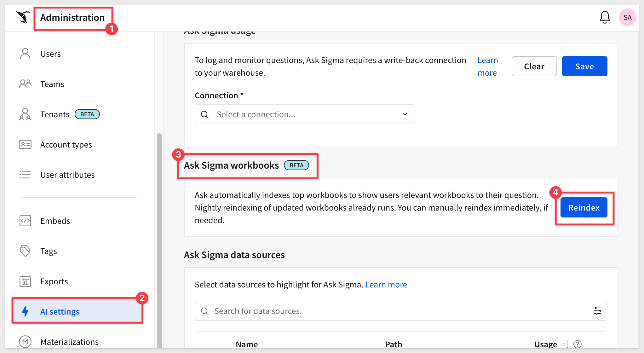Open the SA user avatar menu
644x353 pixels.
click(627, 17)
